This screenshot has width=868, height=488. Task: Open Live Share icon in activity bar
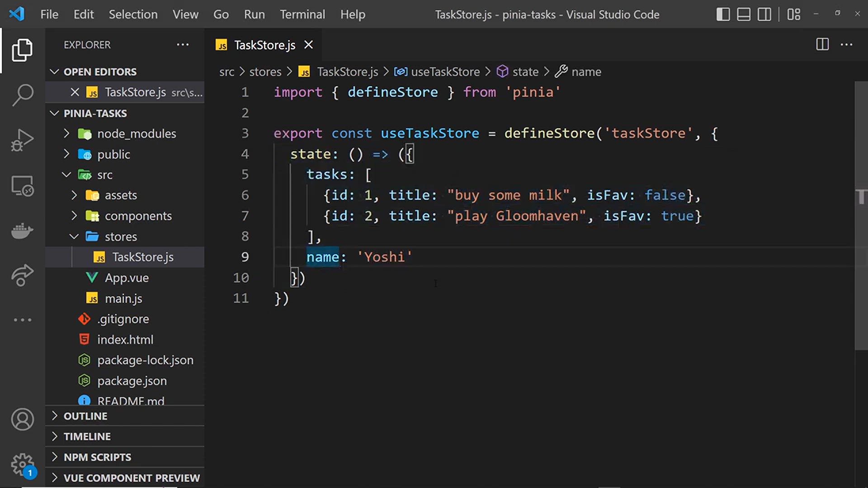click(x=22, y=275)
